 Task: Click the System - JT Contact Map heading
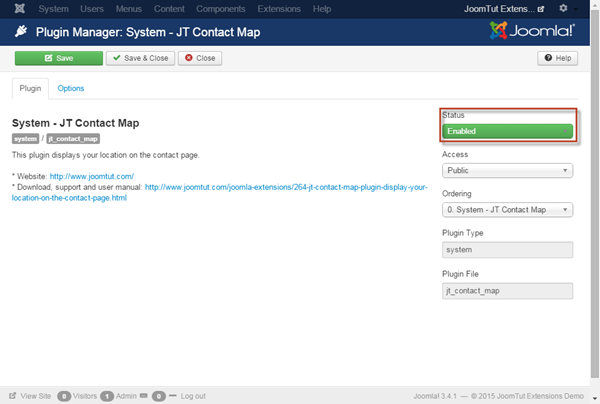(x=75, y=123)
